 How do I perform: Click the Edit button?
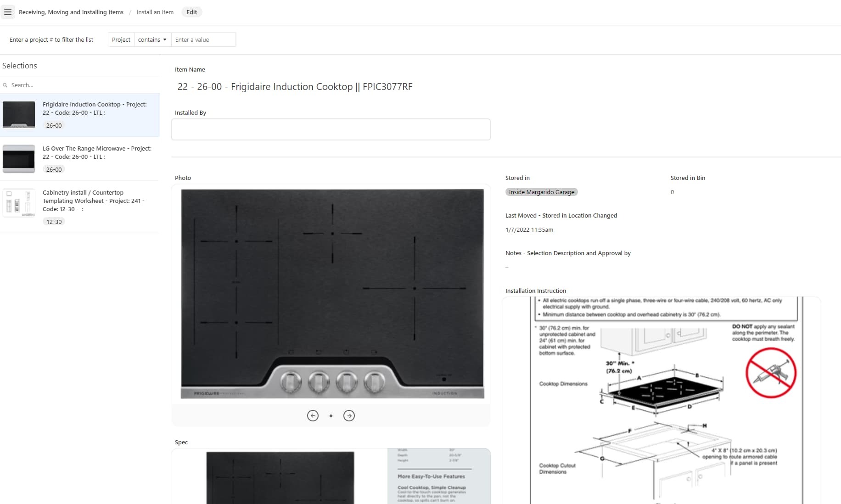(192, 12)
